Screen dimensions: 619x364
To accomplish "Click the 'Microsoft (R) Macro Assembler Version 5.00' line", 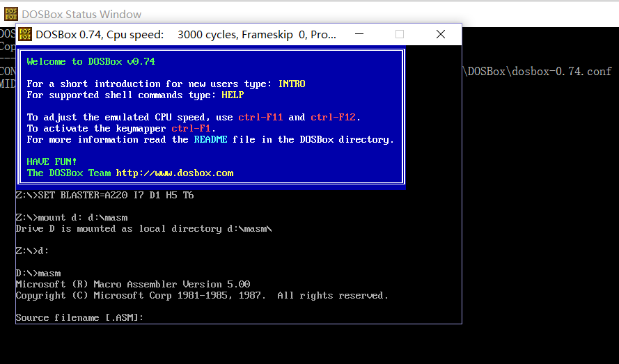I will [x=132, y=284].
